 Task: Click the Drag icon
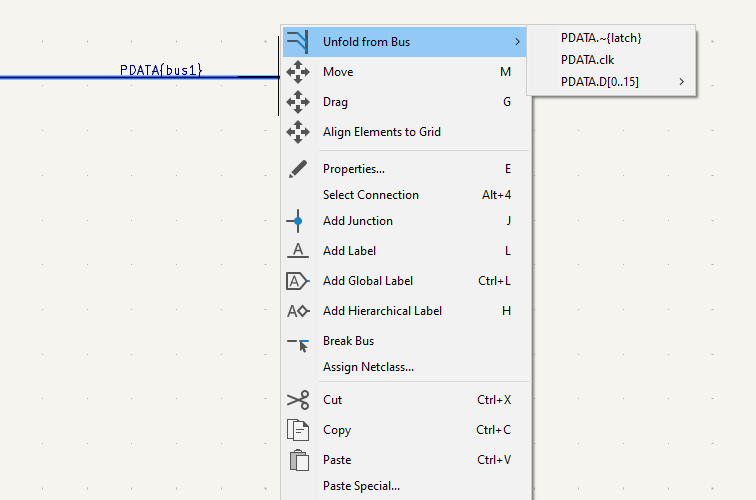(298, 102)
